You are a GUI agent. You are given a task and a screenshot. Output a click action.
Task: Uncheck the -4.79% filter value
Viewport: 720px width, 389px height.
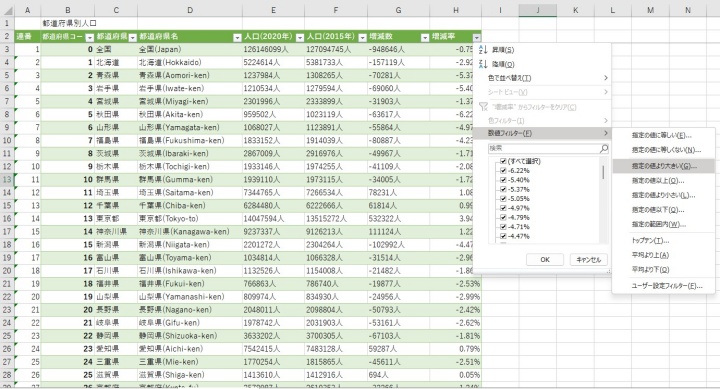(x=503, y=218)
